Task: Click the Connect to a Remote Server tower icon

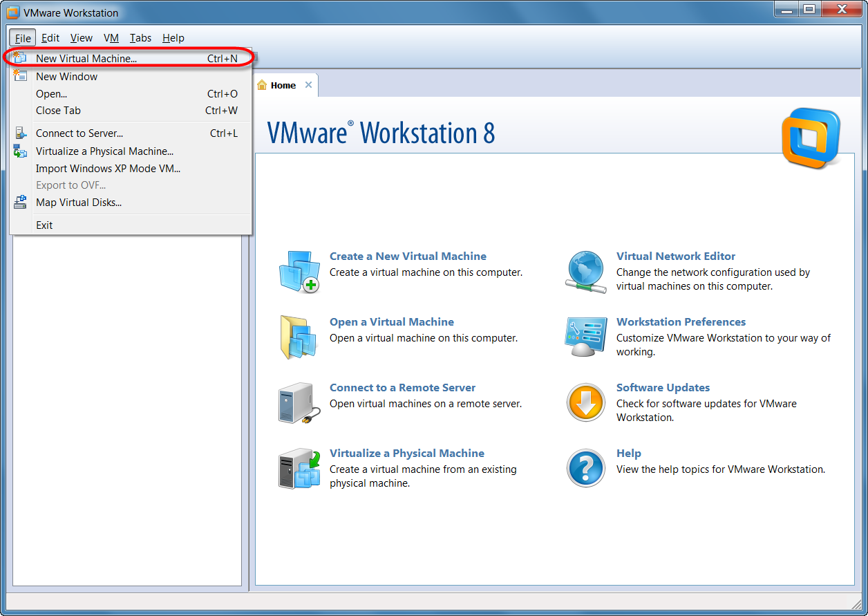Action: pyautogui.click(x=299, y=403)
